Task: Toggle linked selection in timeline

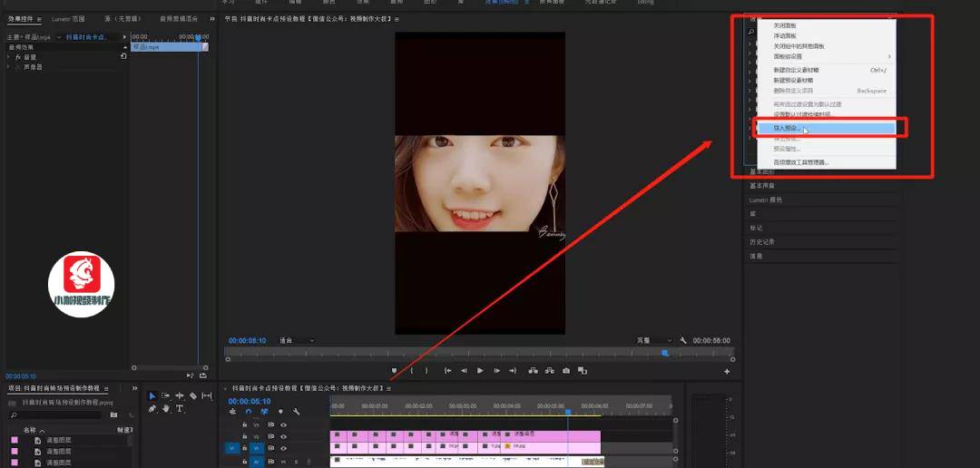Action: [x=264, y=412]
